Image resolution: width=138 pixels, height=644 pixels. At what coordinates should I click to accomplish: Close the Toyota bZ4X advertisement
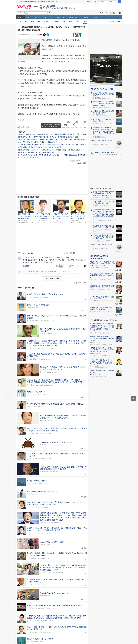[121, 55]
